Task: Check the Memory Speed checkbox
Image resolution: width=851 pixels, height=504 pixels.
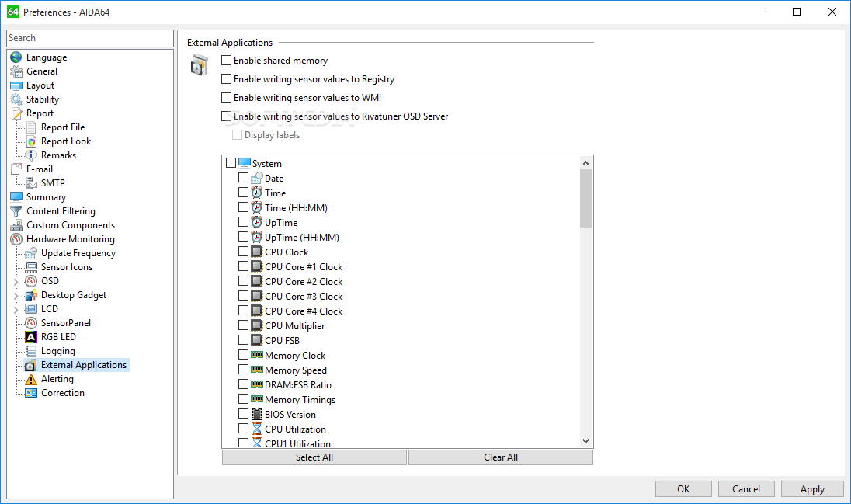Action: click(243, 370)
